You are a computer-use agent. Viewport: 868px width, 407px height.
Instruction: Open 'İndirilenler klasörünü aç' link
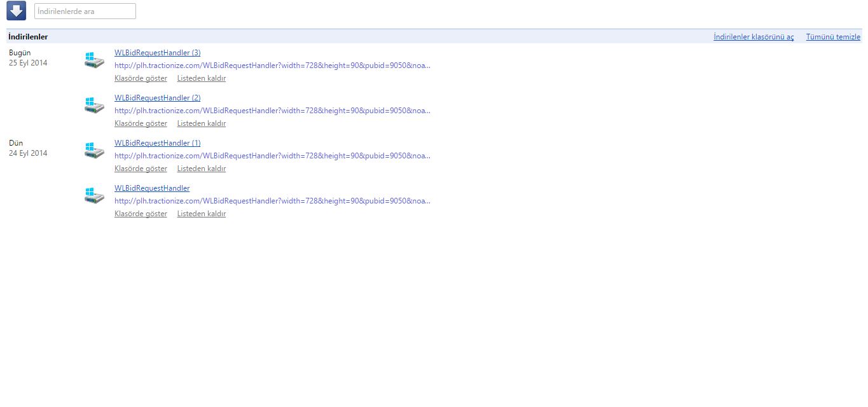click(753, 37)
